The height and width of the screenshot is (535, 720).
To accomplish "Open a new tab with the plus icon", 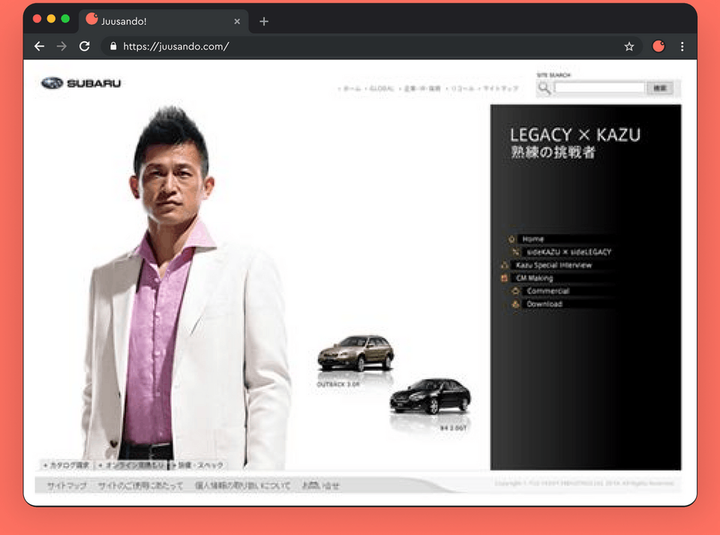I will [x=264, y=21].
